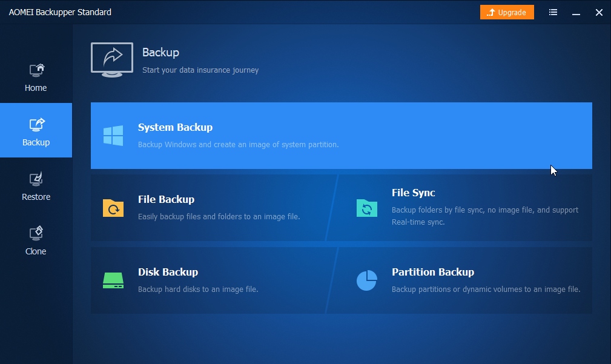Viewport: 611px width, 364px height.
Task: Choose the Partition Backup title
Action: 433,272
